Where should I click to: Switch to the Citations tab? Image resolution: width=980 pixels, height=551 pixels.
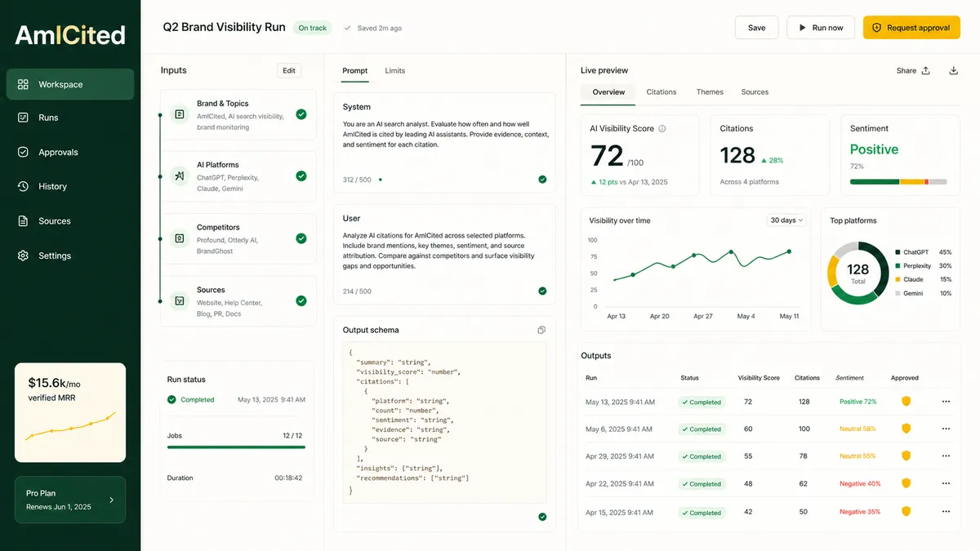coord(661,92)
